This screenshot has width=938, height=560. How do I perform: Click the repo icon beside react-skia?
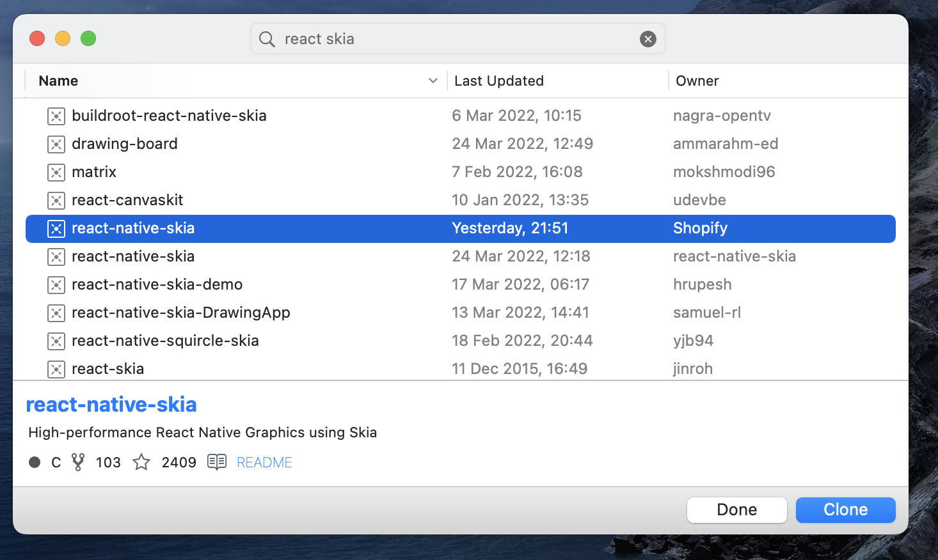[56, 369]
